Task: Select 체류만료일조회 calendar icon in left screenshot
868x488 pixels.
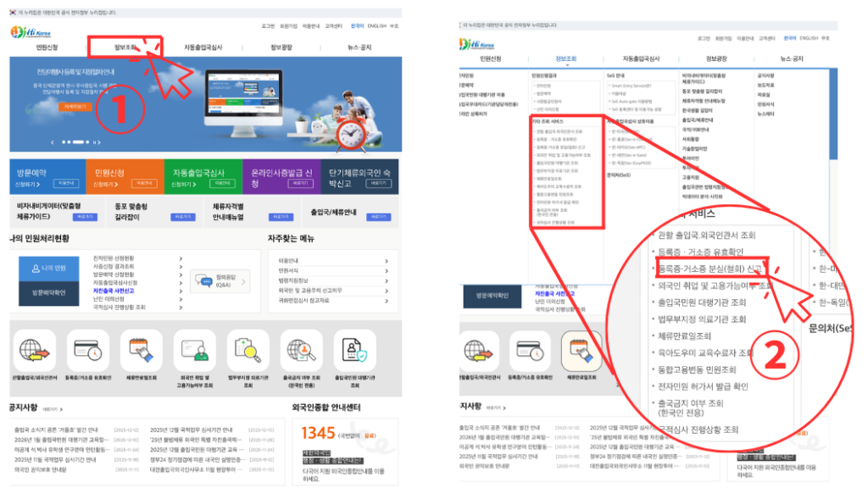Action: point(141,349)
